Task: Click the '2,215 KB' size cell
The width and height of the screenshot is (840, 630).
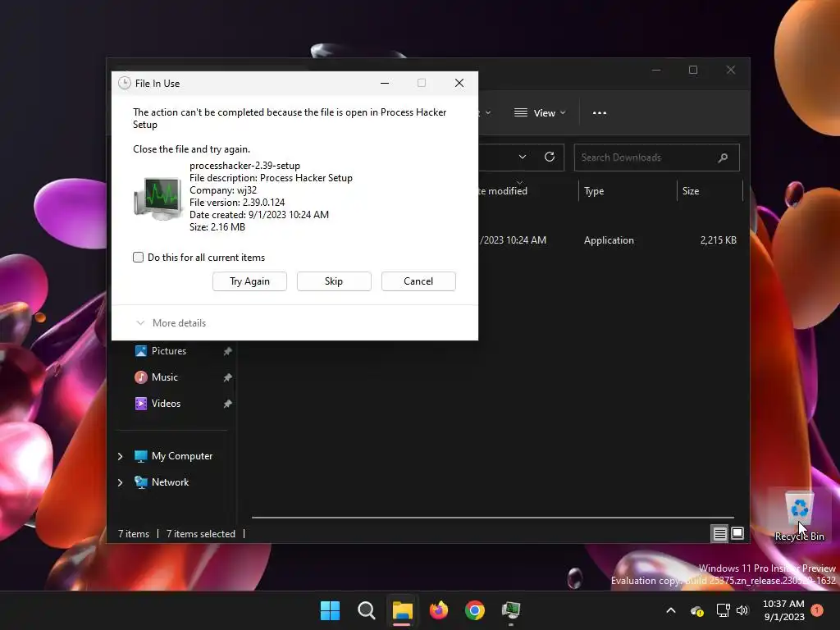Action: coord(718,240)
